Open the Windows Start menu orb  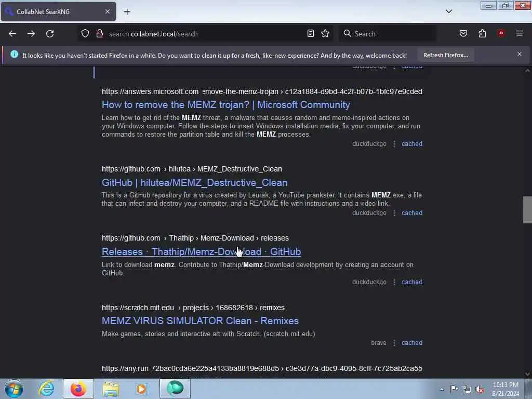pyautogui.click(x=14, y=389)
